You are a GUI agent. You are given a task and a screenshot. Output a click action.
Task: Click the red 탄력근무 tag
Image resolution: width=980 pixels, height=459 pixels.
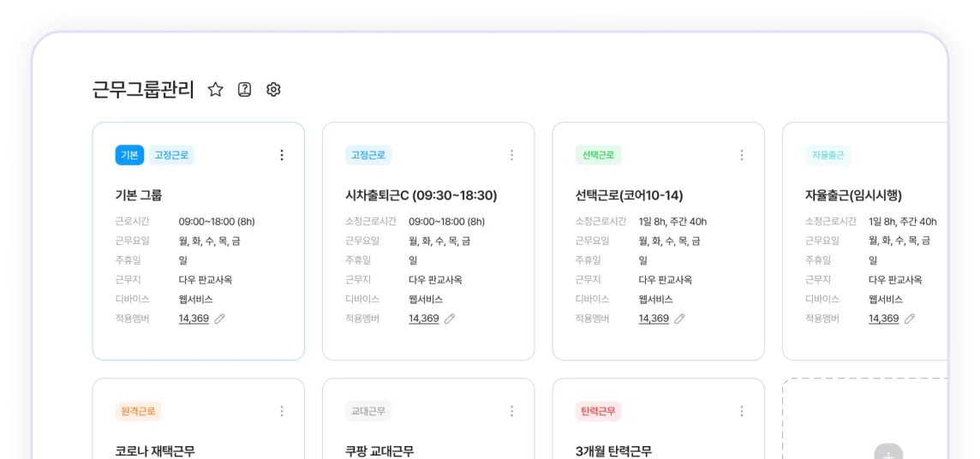(598, 412)
